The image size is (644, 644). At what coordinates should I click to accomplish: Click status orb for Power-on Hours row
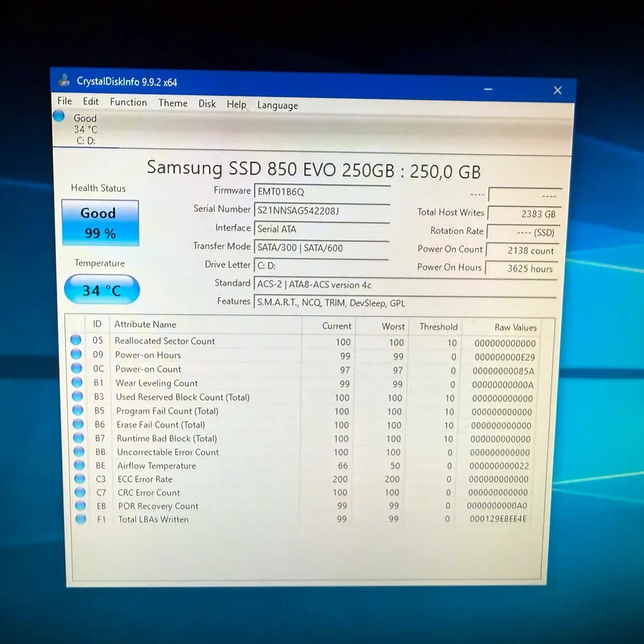[x=76, y=353]
